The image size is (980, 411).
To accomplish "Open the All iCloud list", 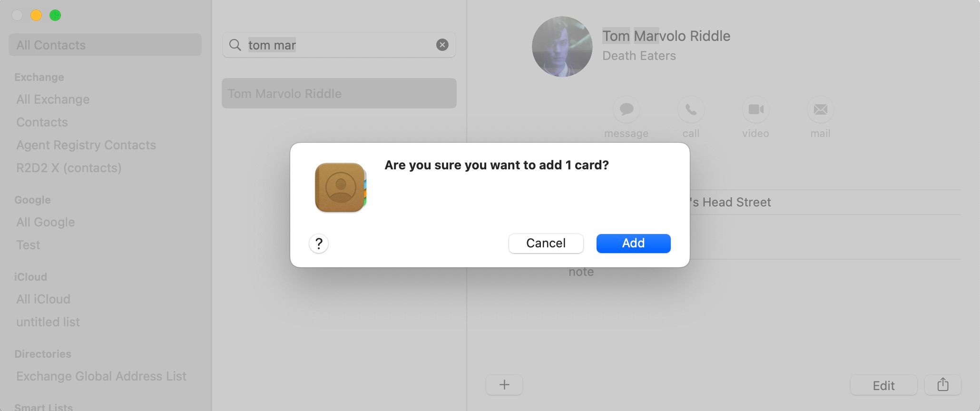I will click(43, 299).
